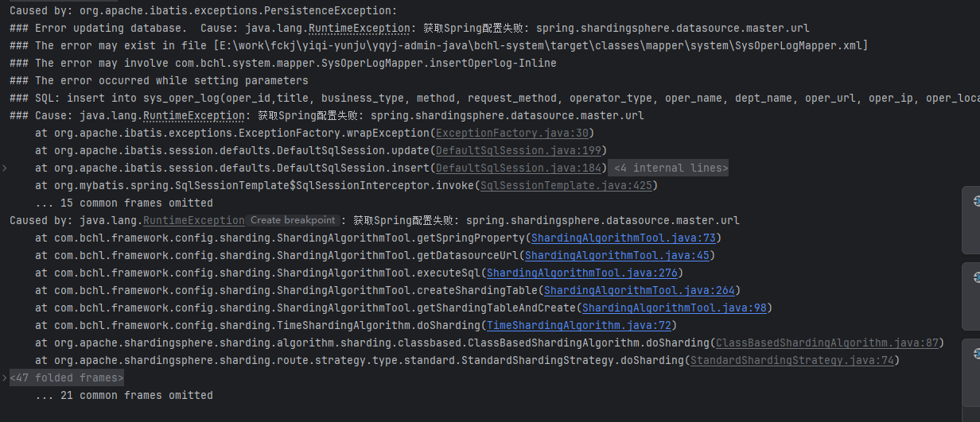Open ShardingAlgorithmTool.java:98 link
Viewport: 980px width, 422px height.
pos(674,308)
